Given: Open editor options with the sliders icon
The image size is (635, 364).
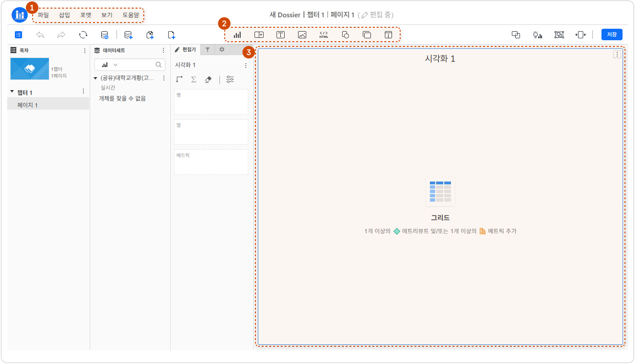Looking at the screenshot, I should (230, 80).
